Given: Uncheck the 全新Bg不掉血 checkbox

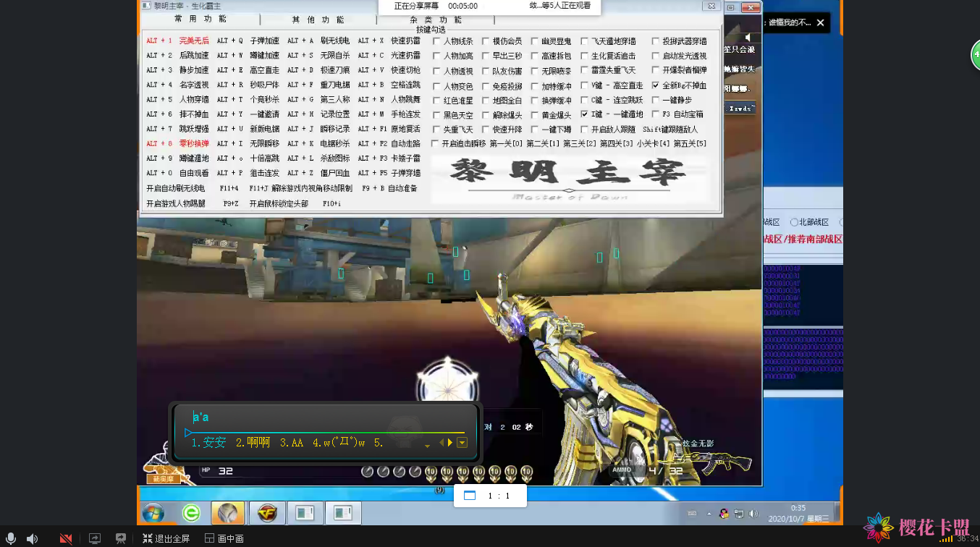Looking at the screenshot, I should pos(656,85).
